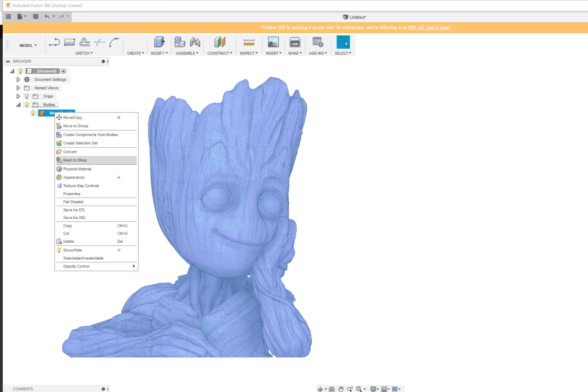Click the Insert image icon

click(273, 42)
